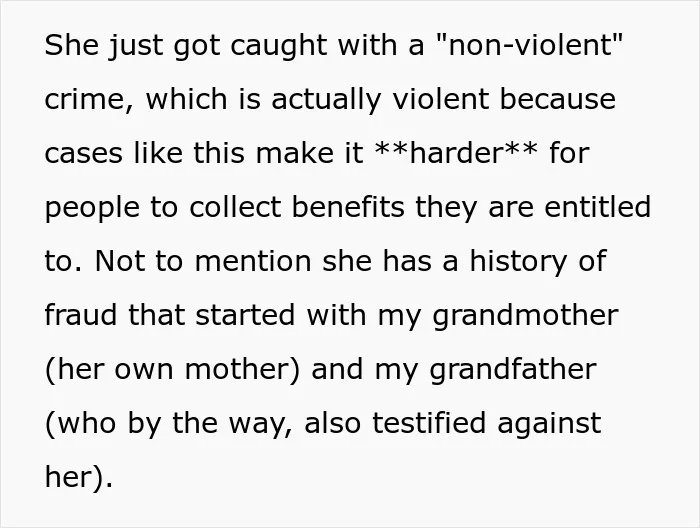Click the bolded word "harder"
This screenshot has width=700, height=528.
click(x=456, y=153)
